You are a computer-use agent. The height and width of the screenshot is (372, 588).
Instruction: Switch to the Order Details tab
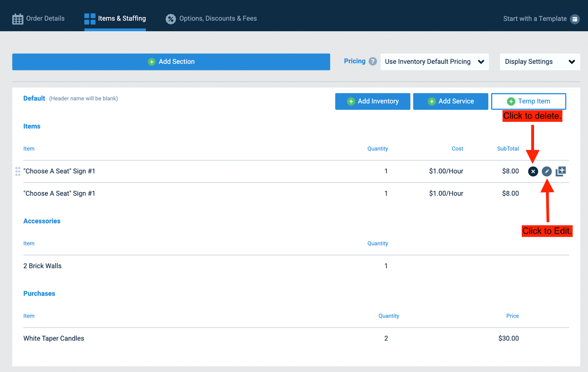[38, 18]
